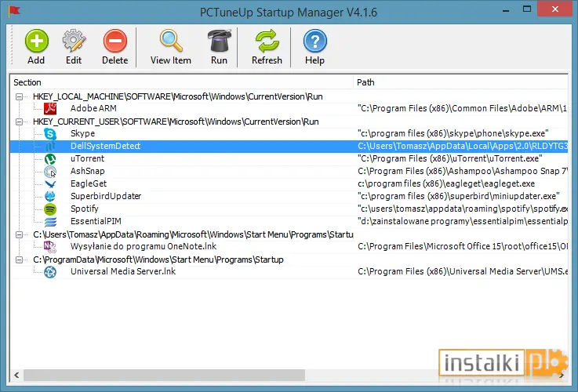The image size is (578, 392).
Task: Click the AshSnap entry icon
Action: 50,172
